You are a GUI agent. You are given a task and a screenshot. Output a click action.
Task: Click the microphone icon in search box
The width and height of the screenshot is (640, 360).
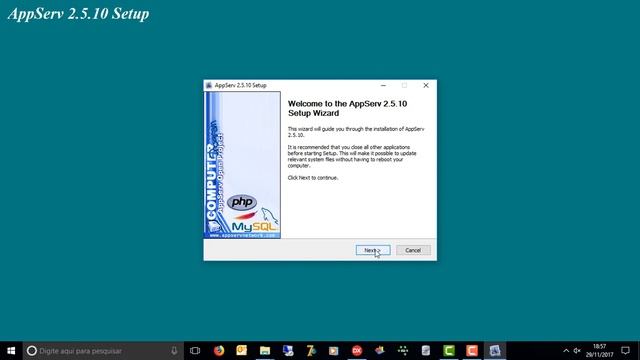(174, 351)
